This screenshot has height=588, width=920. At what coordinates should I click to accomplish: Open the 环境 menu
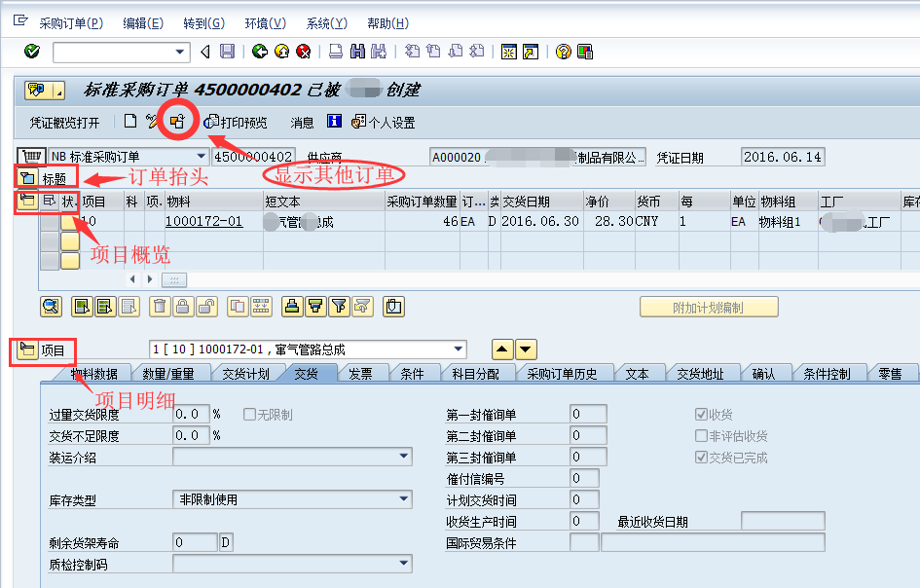[265, 23]
